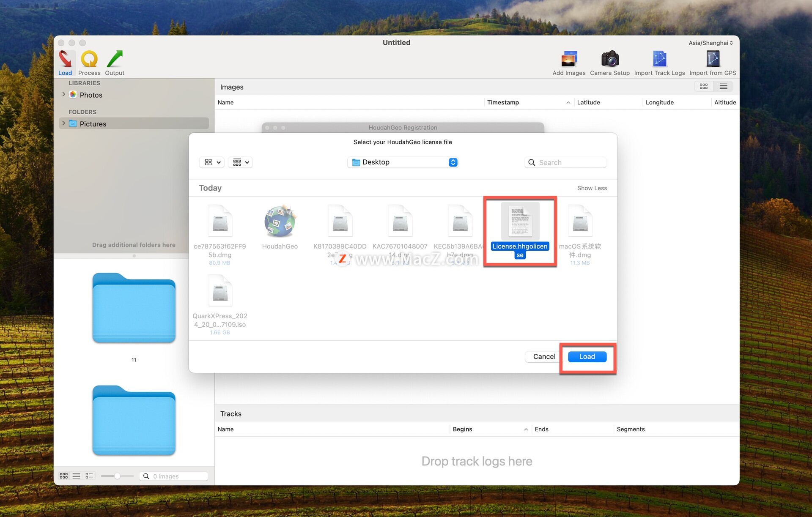Screen dimensions: 812x517
Task: Click the sidebar splitter handle dot
Action: point(134,256)
